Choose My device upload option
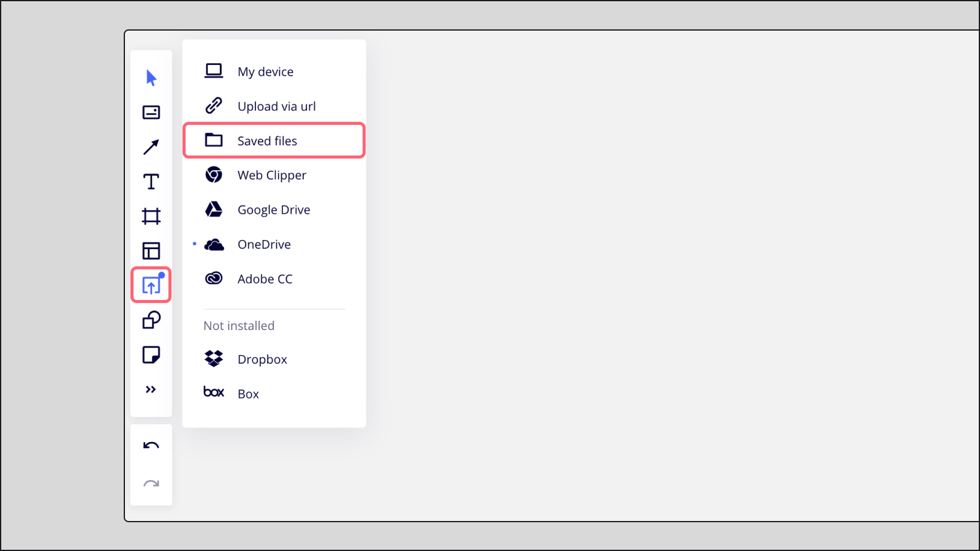980x551 pixels. pos(266,72)
